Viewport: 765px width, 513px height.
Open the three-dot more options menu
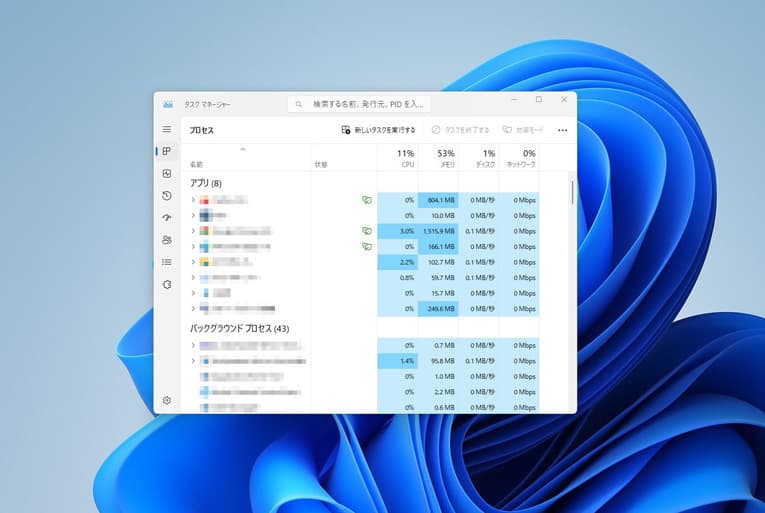(562, 130)
